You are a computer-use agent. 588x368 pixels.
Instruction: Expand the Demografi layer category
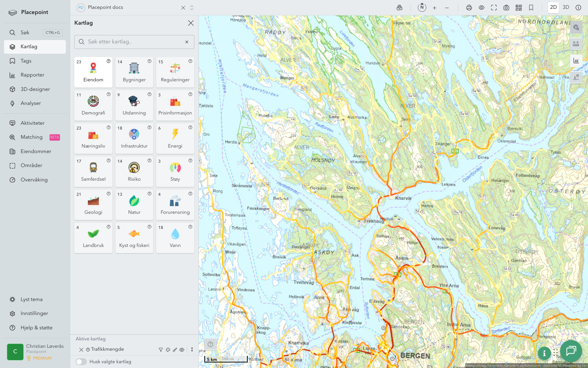pos(93,105)
